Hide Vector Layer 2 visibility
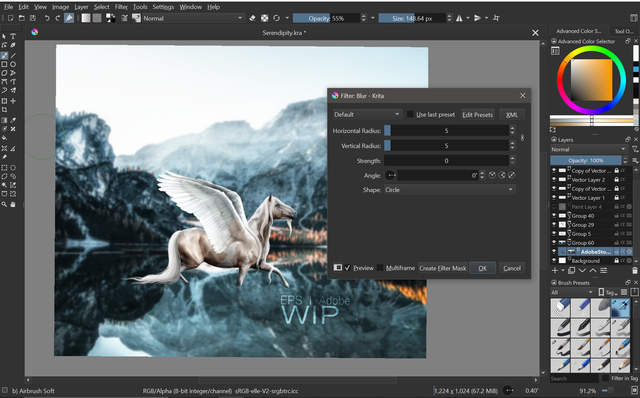 coord(554,180)
